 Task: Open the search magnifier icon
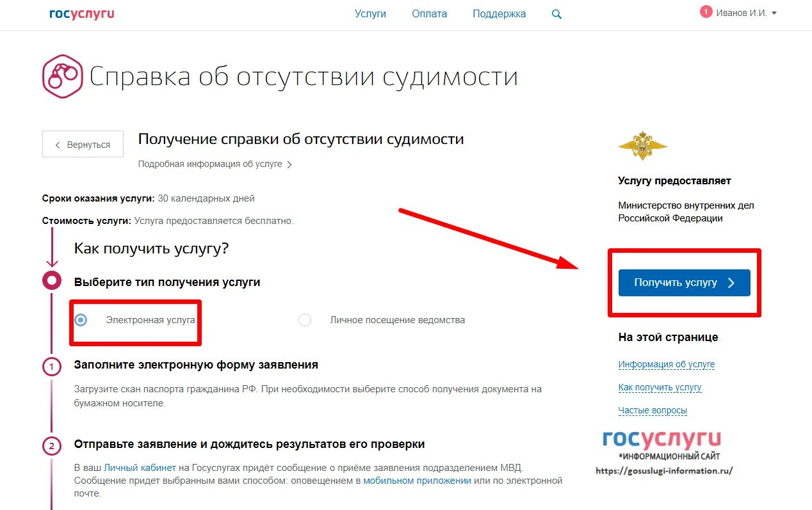[x=556, y=14]
